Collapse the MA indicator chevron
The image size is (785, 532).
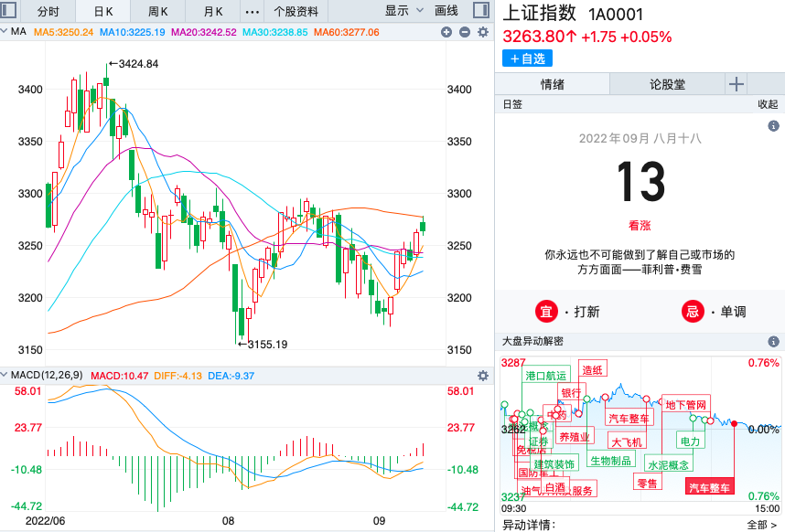tap(5, 32)
